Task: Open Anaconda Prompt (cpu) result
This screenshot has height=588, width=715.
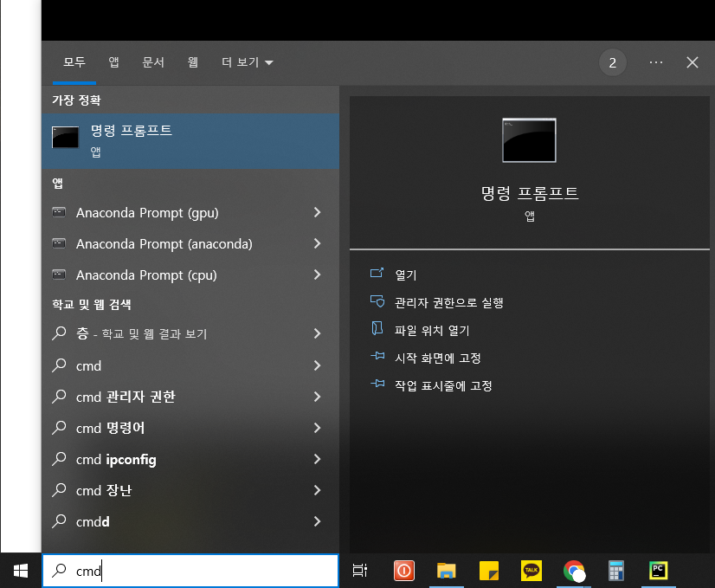Action: pos(190,275)
